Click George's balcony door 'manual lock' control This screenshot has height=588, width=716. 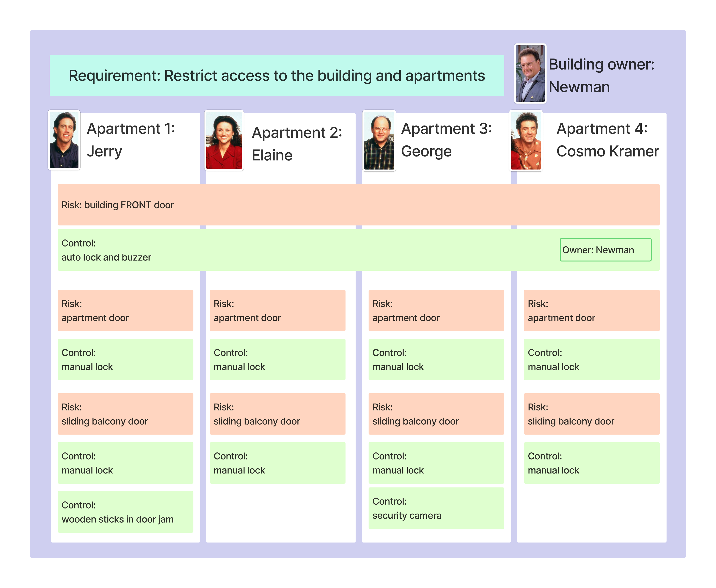pos(436,463)
